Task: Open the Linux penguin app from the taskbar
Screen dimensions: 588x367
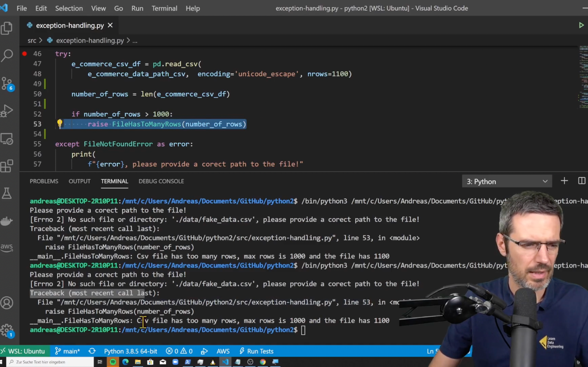Action: (x=213, y=362)
